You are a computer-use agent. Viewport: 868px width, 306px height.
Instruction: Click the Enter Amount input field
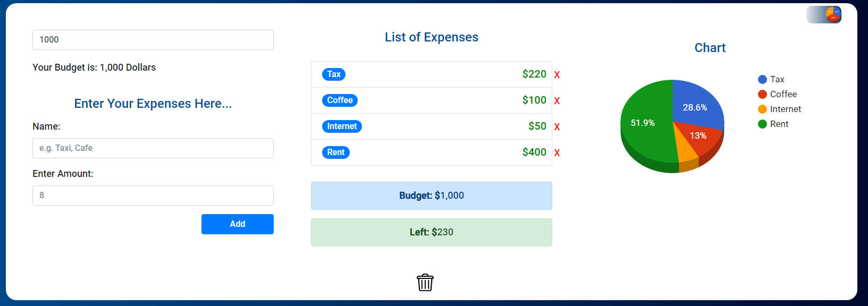[153, 195]
